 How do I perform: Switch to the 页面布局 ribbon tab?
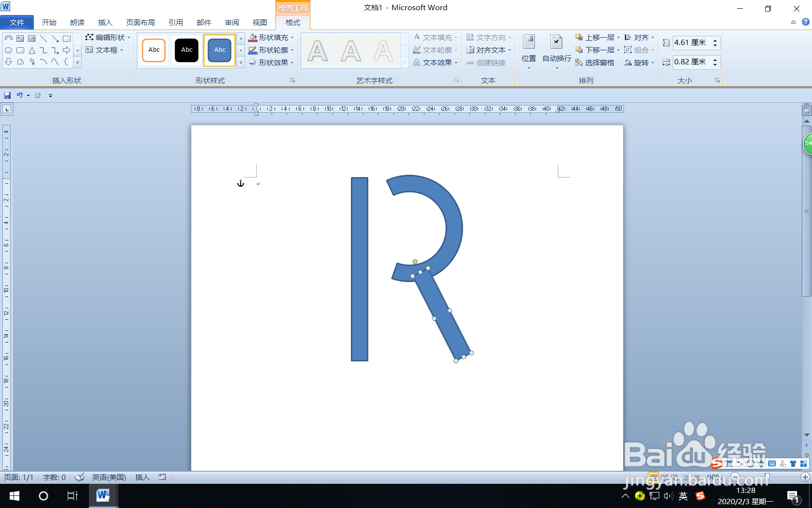140,22
